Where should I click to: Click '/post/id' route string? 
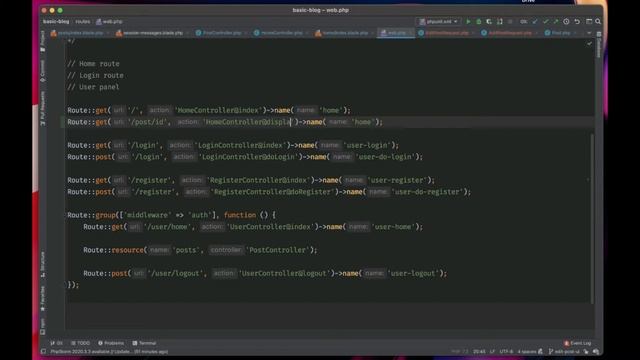coord(148,122)
